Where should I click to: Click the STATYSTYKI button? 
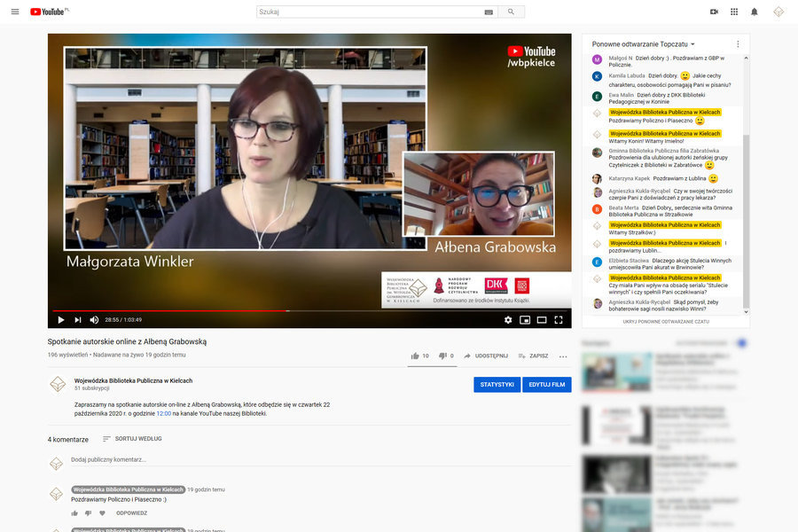point(497,385)
